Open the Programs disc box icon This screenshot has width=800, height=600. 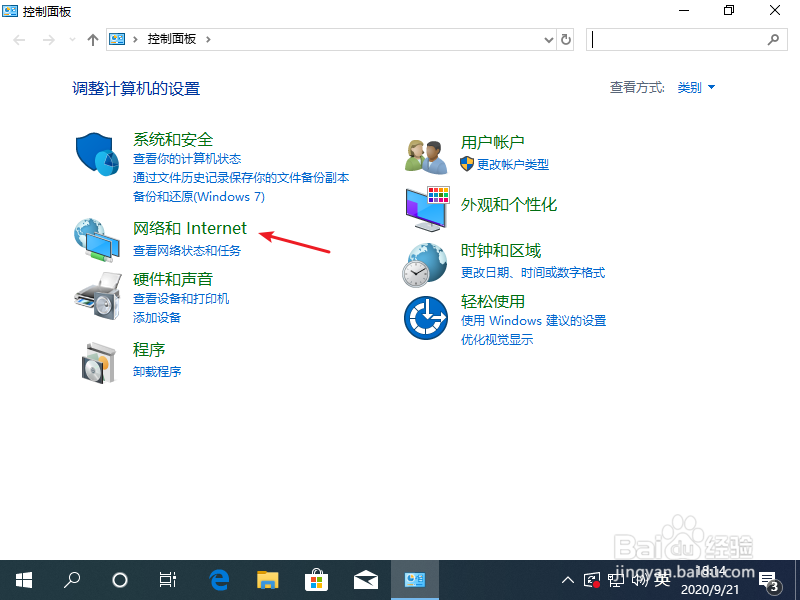[98, 363]
